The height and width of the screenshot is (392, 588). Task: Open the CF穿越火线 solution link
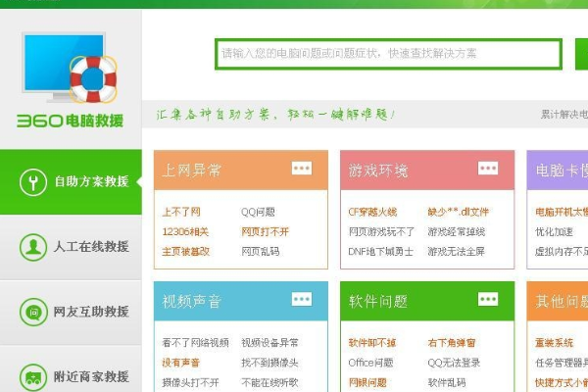pyautogui.click(x=372, y=212)
